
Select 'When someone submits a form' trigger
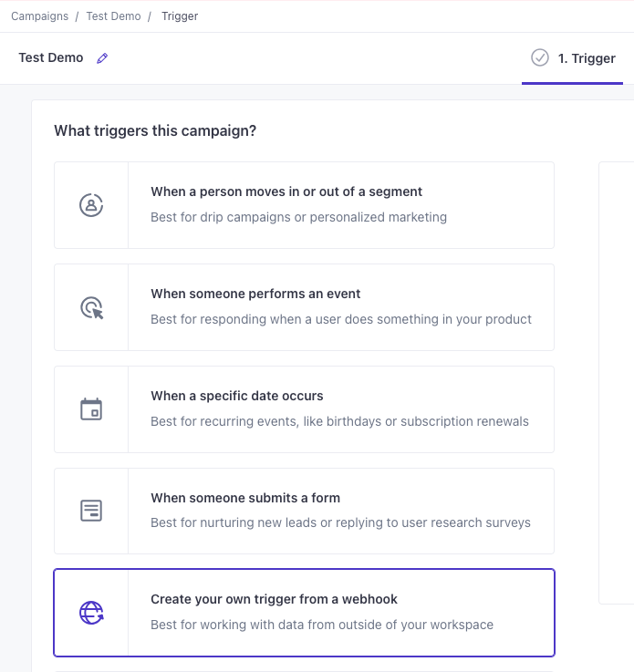point(245,498)
